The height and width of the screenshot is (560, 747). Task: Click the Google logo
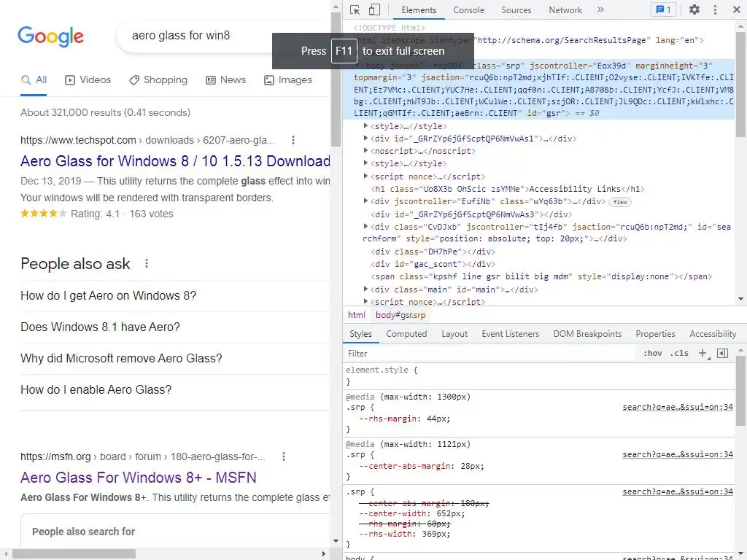click(x=50, y=36)
